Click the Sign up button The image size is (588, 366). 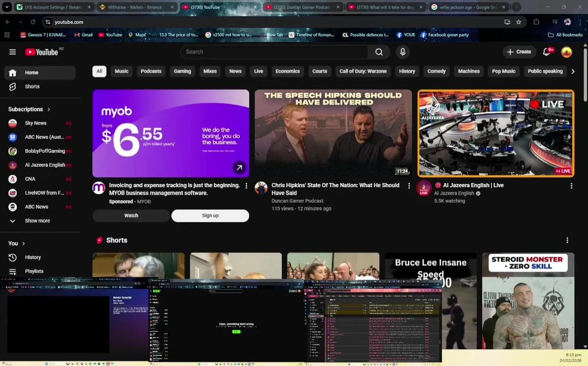(x=210, y=216)
